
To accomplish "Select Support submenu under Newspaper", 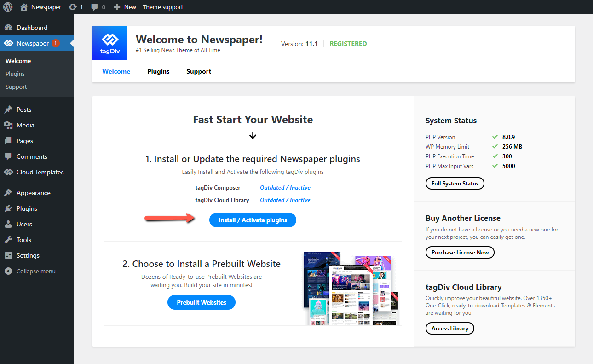I will point(16,87).
